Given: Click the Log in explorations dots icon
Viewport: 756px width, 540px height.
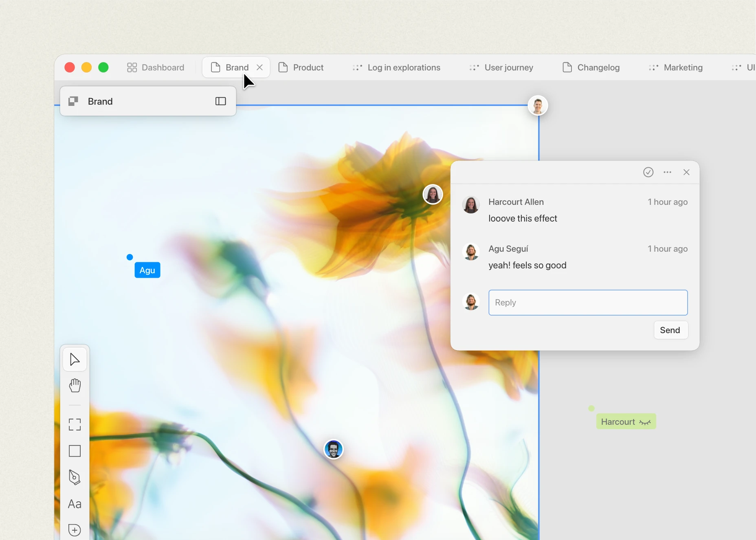Looking at the screenshot, I should tap(357, 67).
